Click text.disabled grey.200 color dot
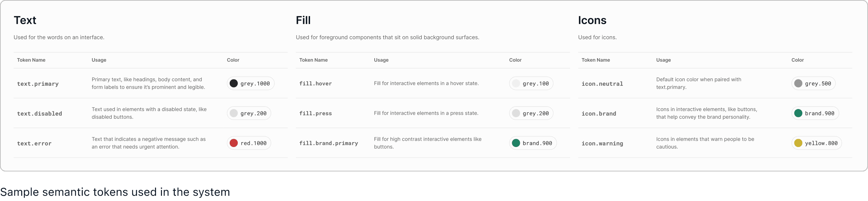This screenshot has width=868, height=201. pyautogui.click(x=234, y=113)
